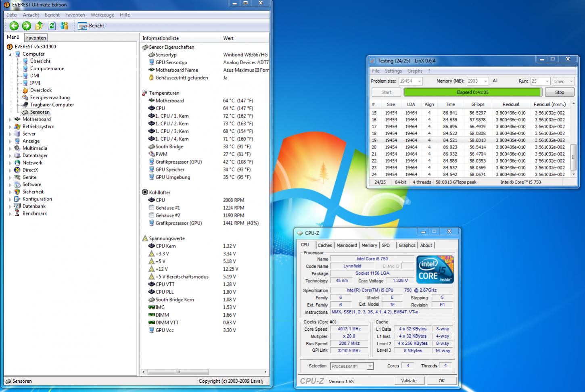The height and width of the screenshot is (392, 585).
Task: Click the Up folder level icon
Action: pos(39,26)
